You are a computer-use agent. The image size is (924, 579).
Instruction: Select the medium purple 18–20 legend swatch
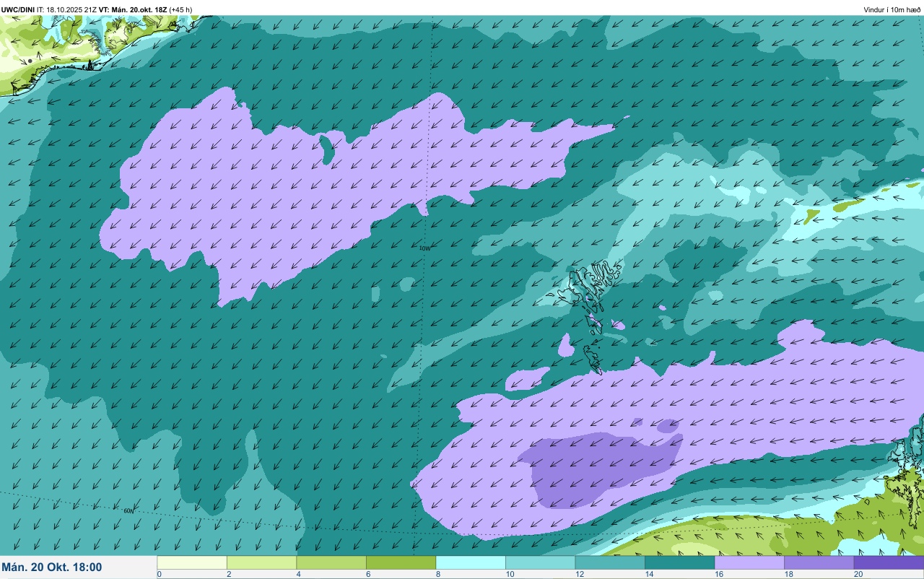click(x=819, y=562)
